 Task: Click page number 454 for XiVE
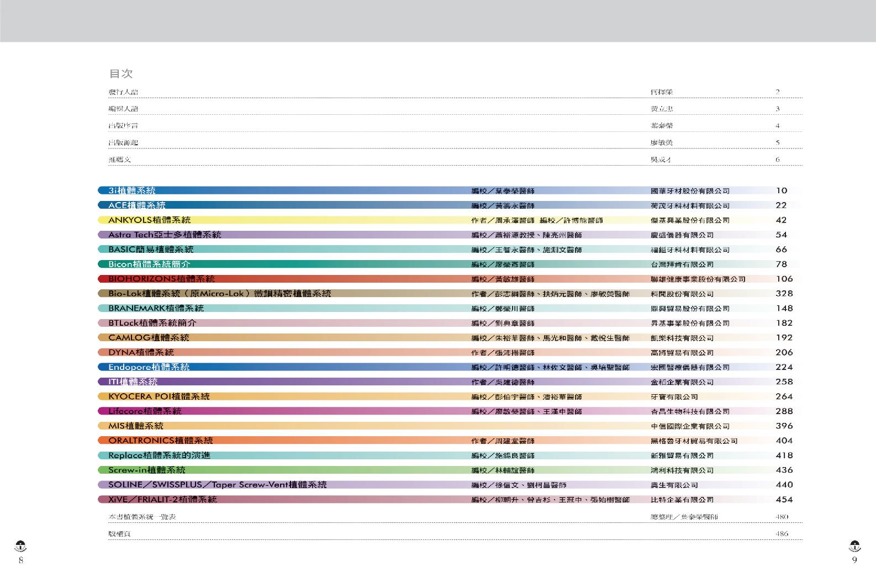(x=784, y=499)
